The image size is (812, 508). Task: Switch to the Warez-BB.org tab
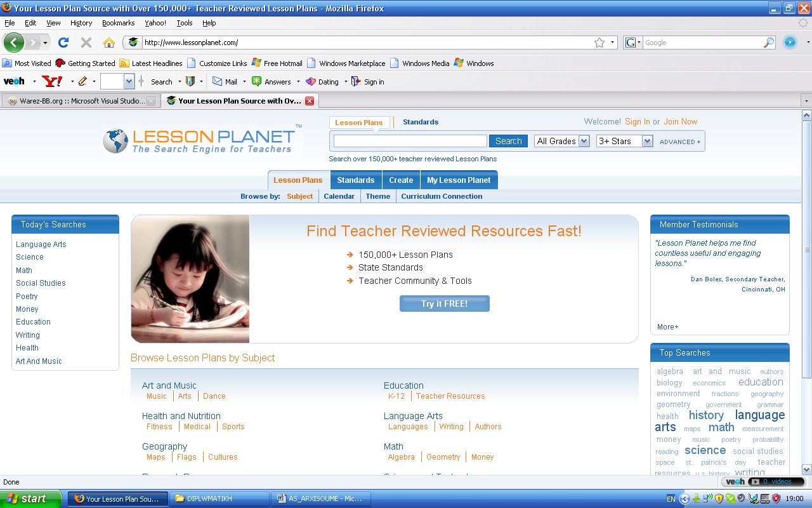coord(81,101)
